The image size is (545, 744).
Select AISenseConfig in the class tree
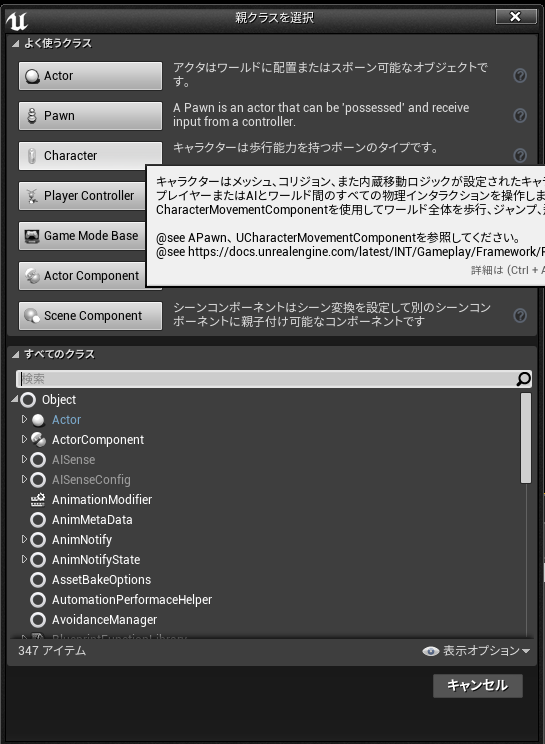[x=266, y=480]
